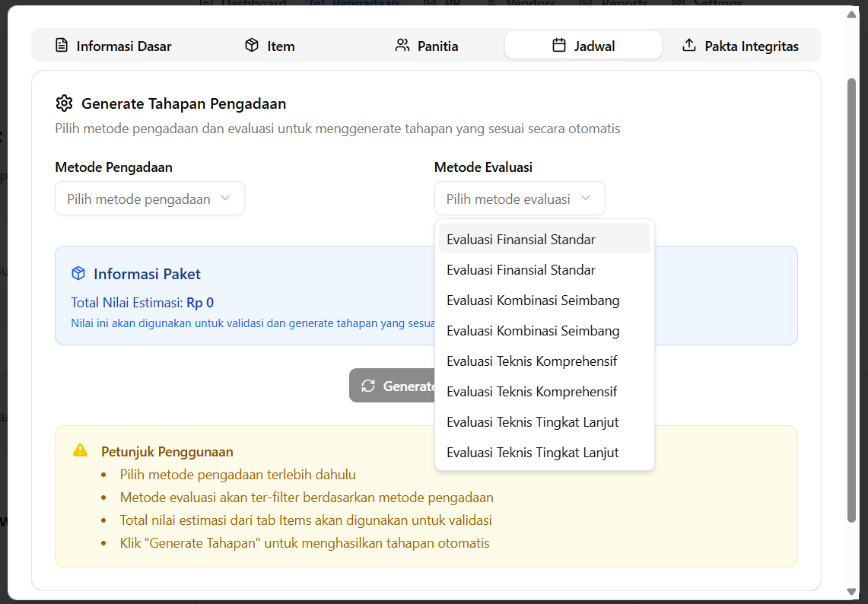Click the document icon on Informasi Dasar tab

pos(61,45)
